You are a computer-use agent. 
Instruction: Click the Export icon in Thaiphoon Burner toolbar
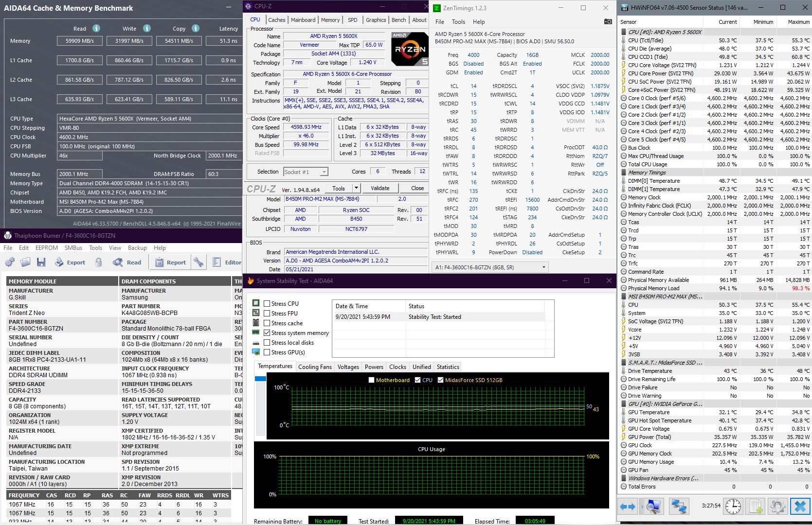(59, 262)
